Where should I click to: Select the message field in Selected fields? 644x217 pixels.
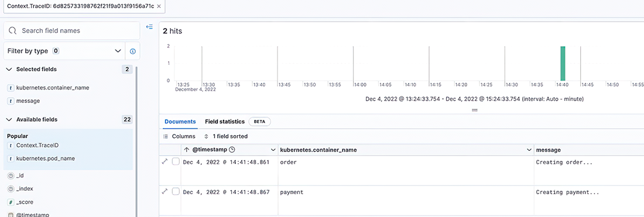28,101
